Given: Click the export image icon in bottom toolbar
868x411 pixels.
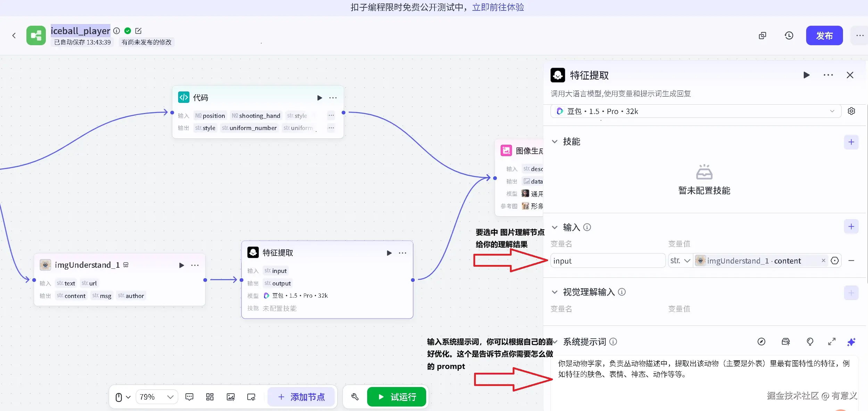Looking at the screenshot, I should (230, 396).
